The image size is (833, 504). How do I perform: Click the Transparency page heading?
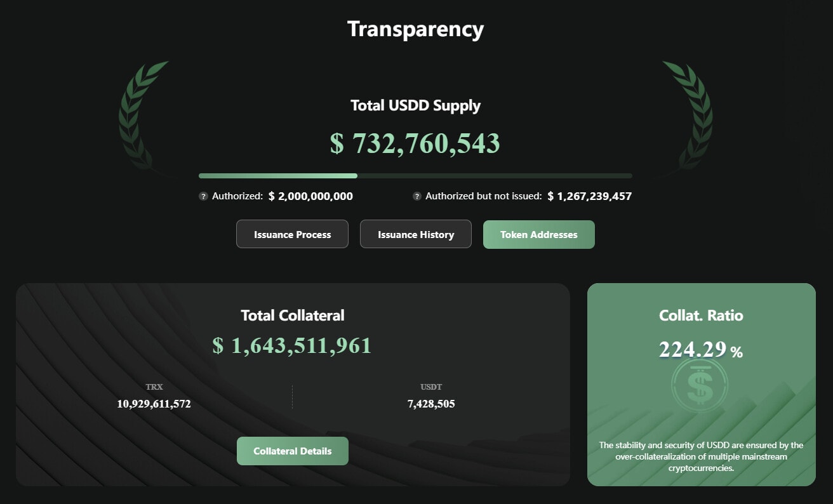pos(415,29)
